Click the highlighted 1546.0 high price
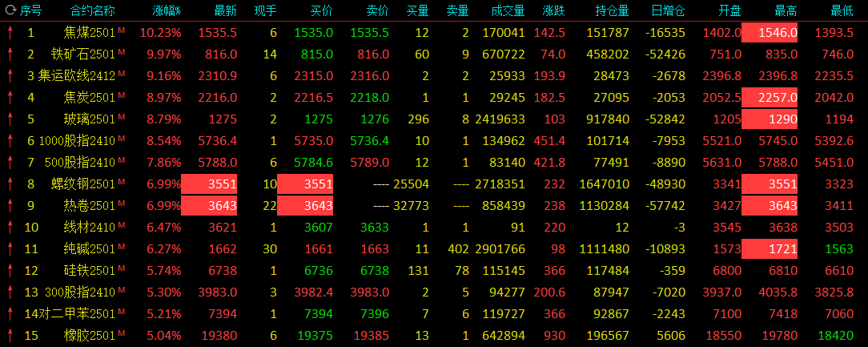The image size is (868, 347). pos(770,33)
